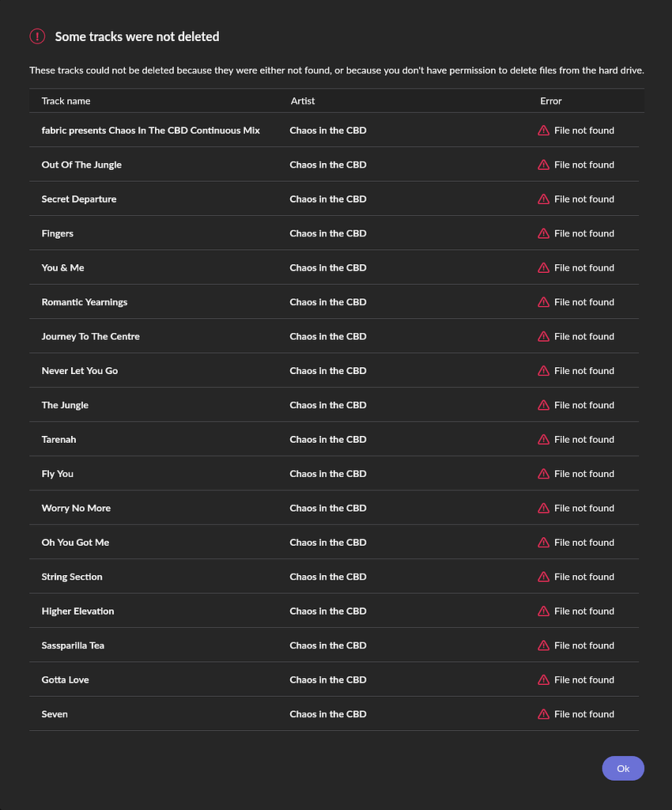Click warning icon for Worry No More
Image resolution: width=672 pixels, height=810 pixels.
543,508
